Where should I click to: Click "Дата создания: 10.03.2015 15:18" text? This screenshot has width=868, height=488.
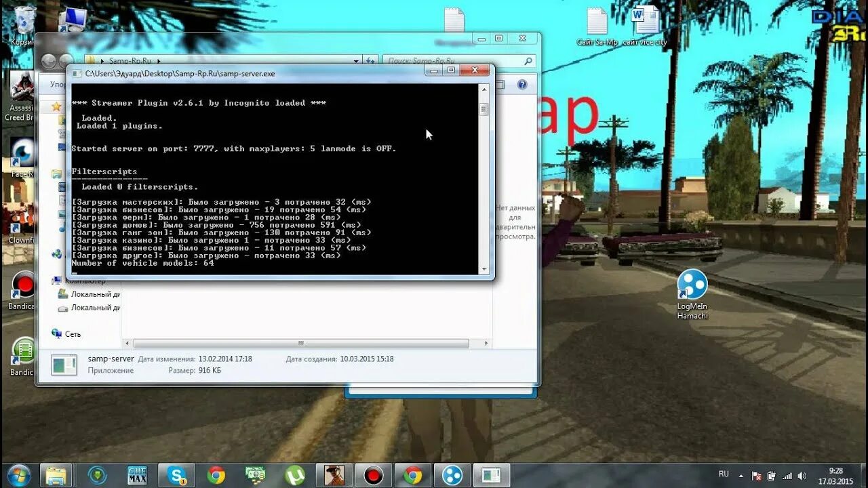tap(340, 359)
